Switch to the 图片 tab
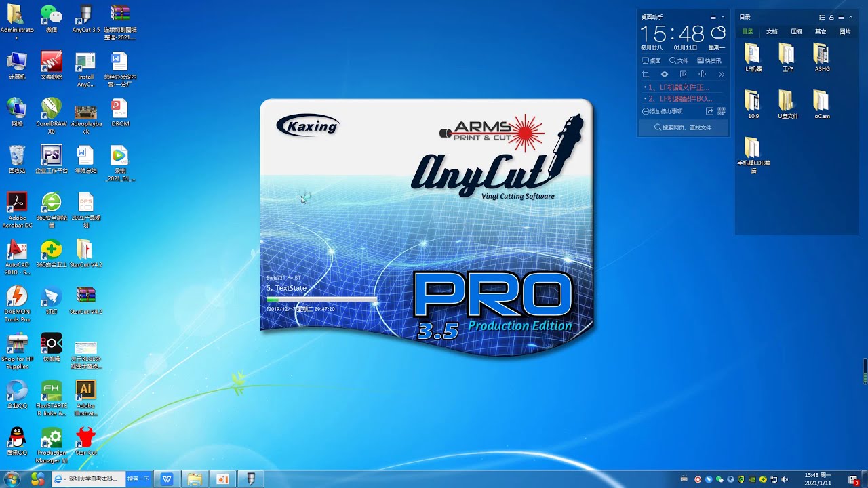Viewport: 868px width, 488px height. point(845,31)
